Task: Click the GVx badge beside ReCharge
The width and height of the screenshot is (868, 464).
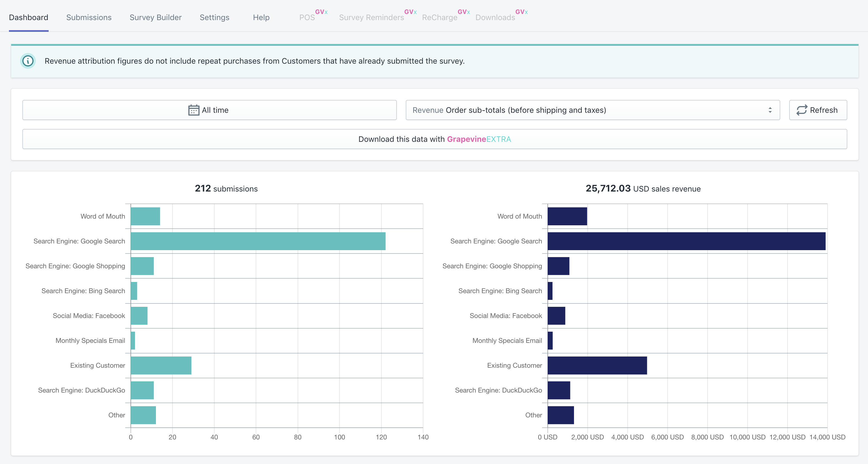Action: click(463, 12)
